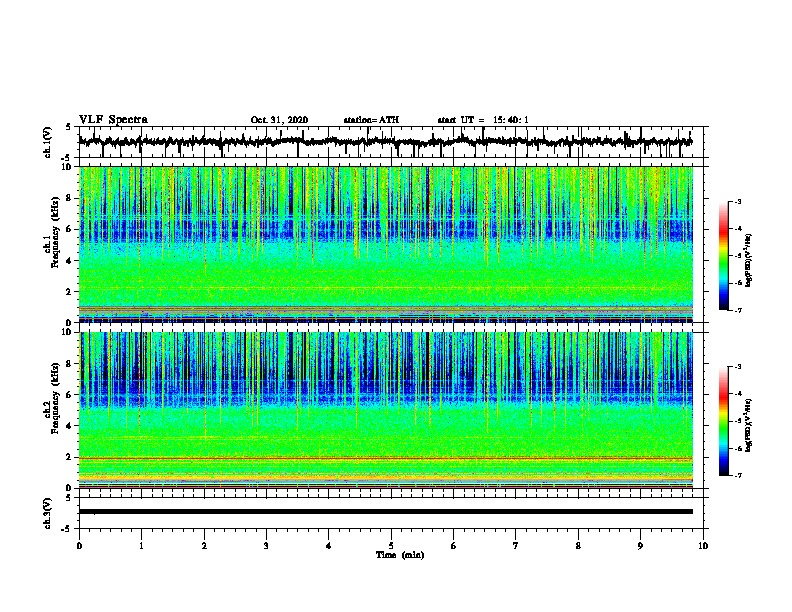Click the "Time (min)" x-axis label

pos(400,555)
